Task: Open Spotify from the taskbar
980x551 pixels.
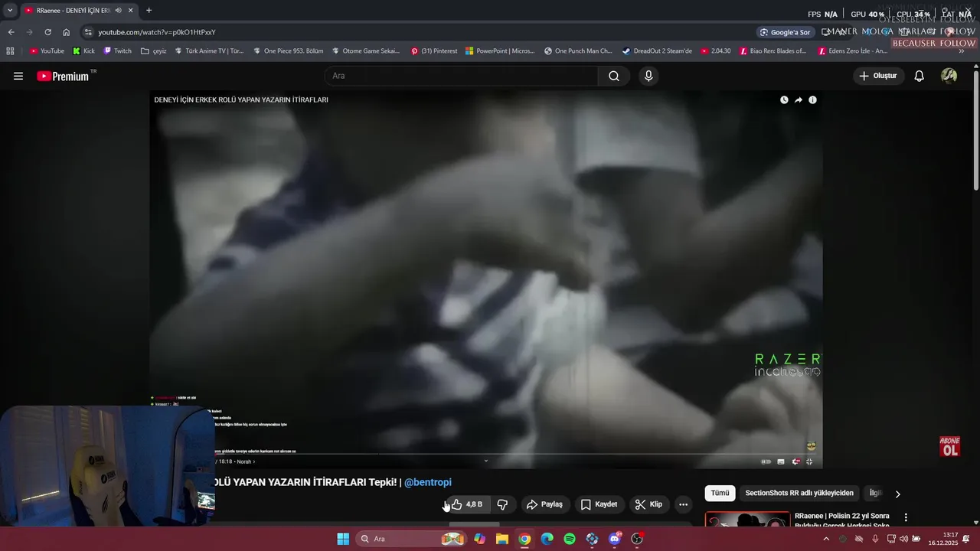Action: click(x=570, y=539)
